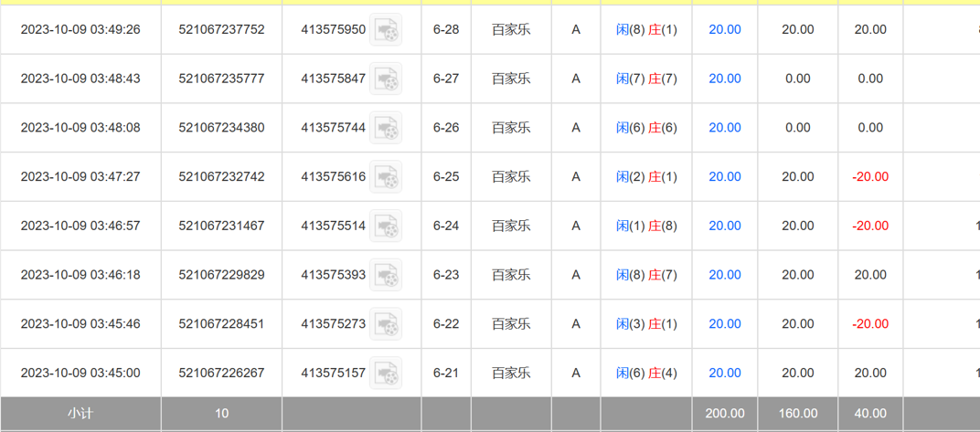The width and height of the screenshot is (980, 432).
Task: Open video replay icon for record 413575950
Action: click(x=386, y=29)
